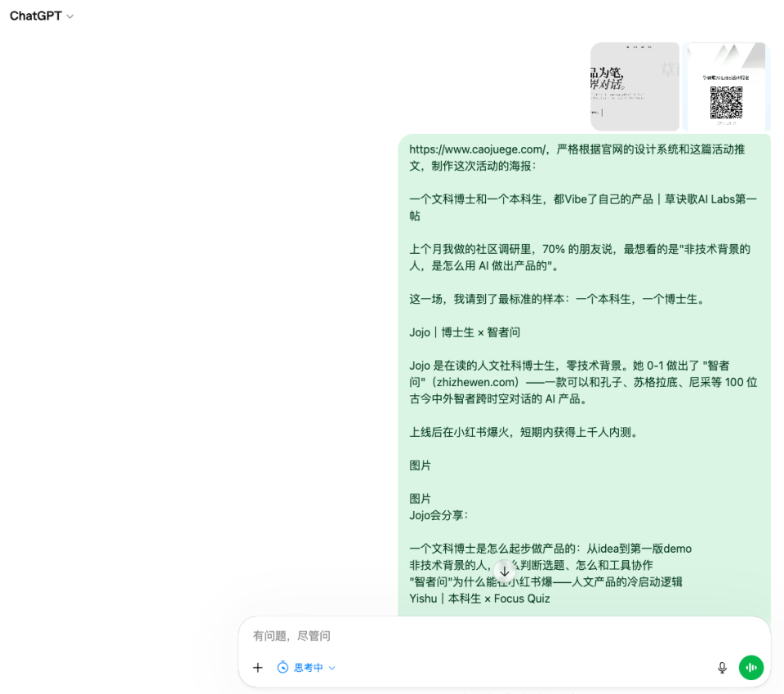Start dictation with the microphone icon
The width and height of the screenshot is (784, 694).
pyautogui.click(x=722, y=668)
